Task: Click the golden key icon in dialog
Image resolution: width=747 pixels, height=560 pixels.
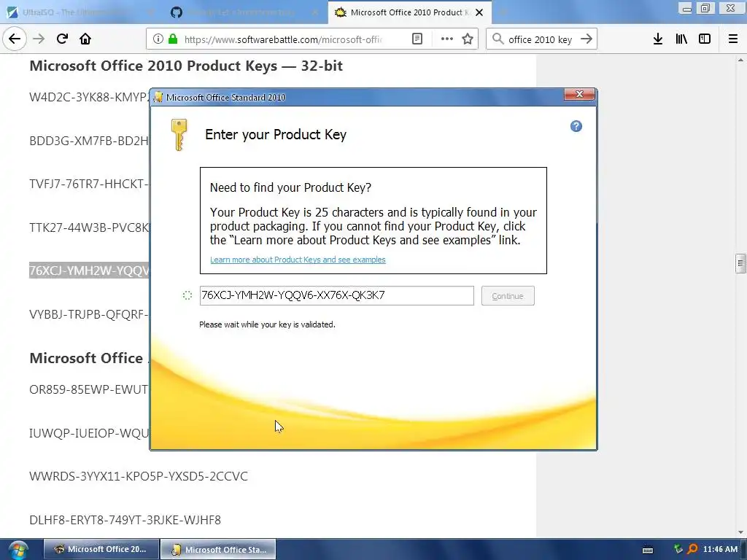Action: click(x=179, y=135)
